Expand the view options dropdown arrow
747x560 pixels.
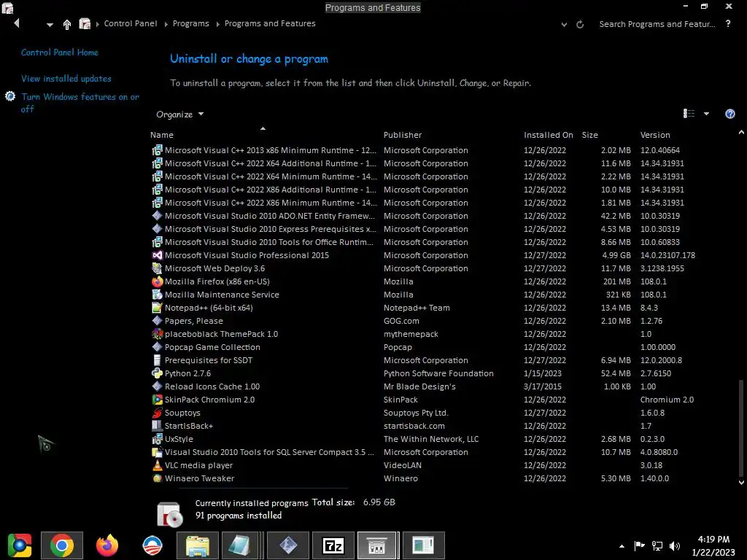706,114
